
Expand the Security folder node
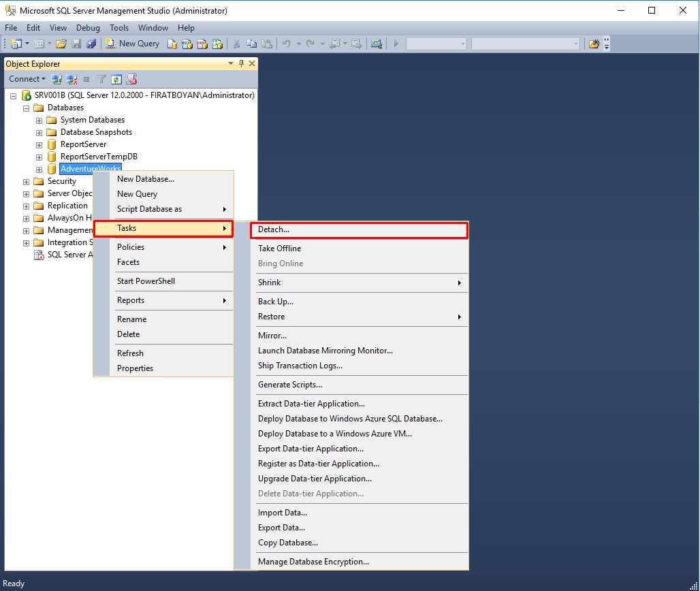tap(27, 182)
